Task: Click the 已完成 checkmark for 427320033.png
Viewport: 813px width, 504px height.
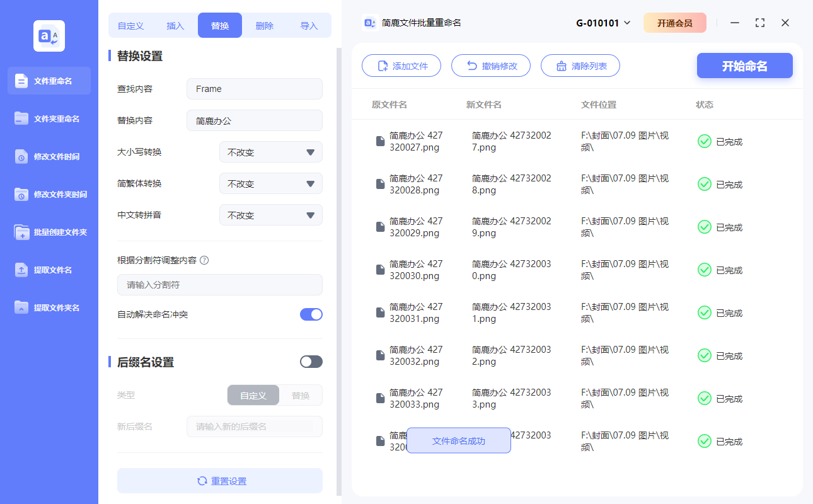Action: coord(705,398)
